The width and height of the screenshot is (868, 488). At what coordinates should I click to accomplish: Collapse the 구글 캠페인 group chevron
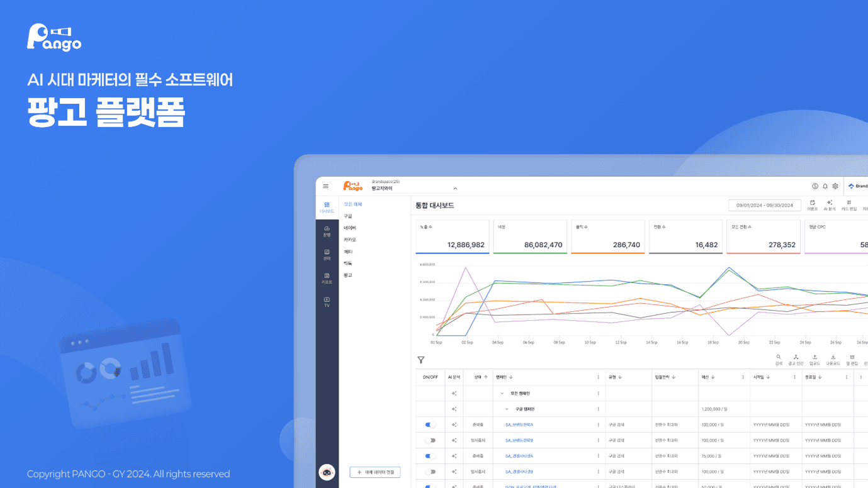click(507, 409)
